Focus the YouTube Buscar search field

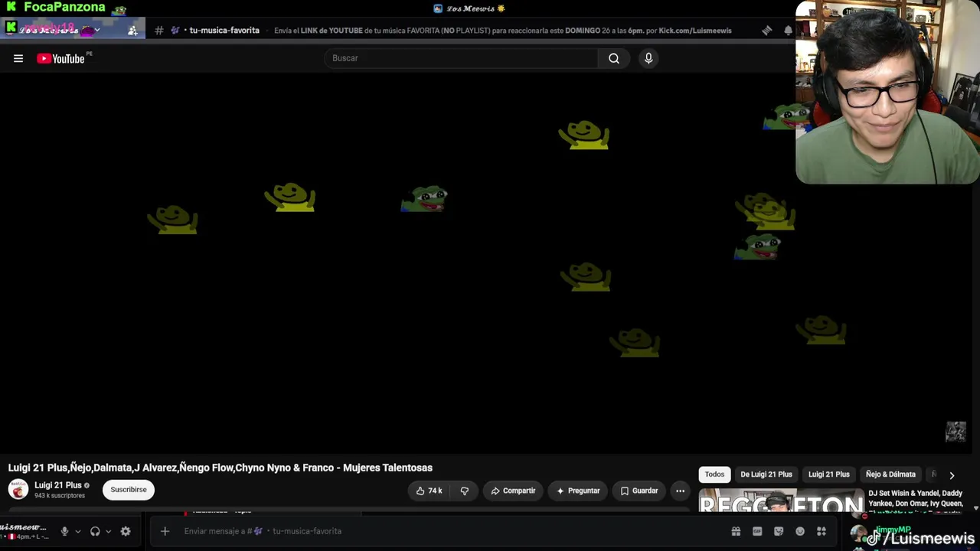(x=461, y=58)
